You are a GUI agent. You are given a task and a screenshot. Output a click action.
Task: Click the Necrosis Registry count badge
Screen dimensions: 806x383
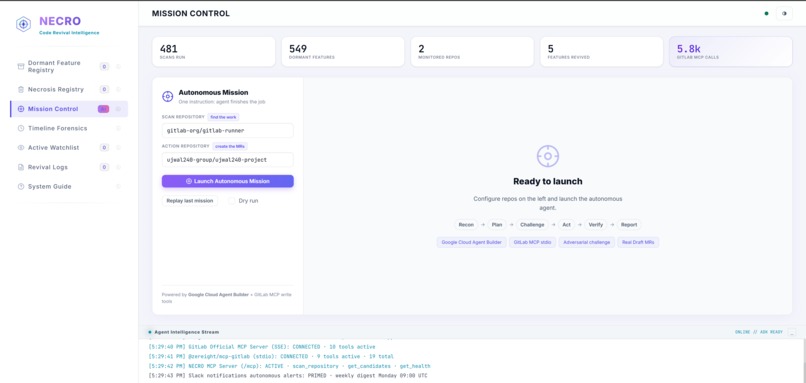pos(104,89)
